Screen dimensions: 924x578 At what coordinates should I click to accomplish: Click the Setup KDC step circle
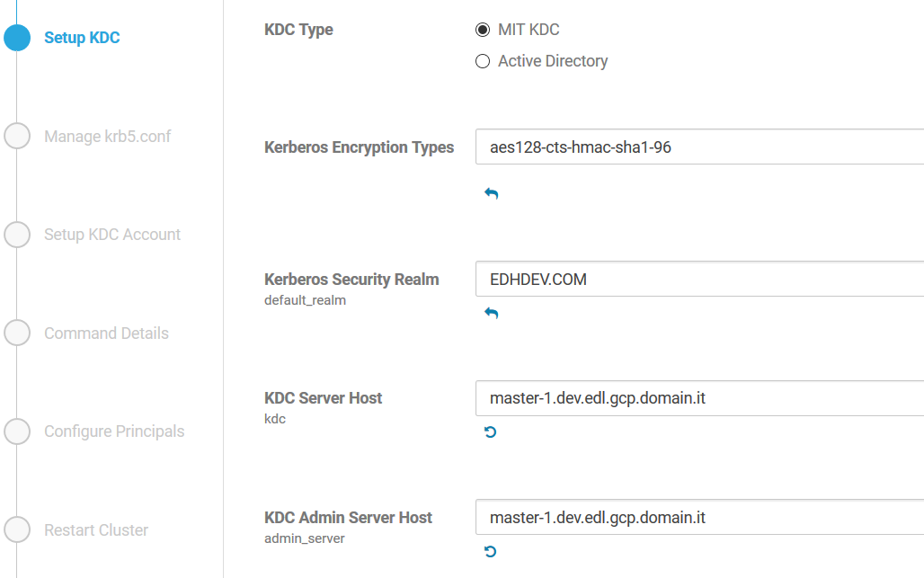click(x=17, y=38)
